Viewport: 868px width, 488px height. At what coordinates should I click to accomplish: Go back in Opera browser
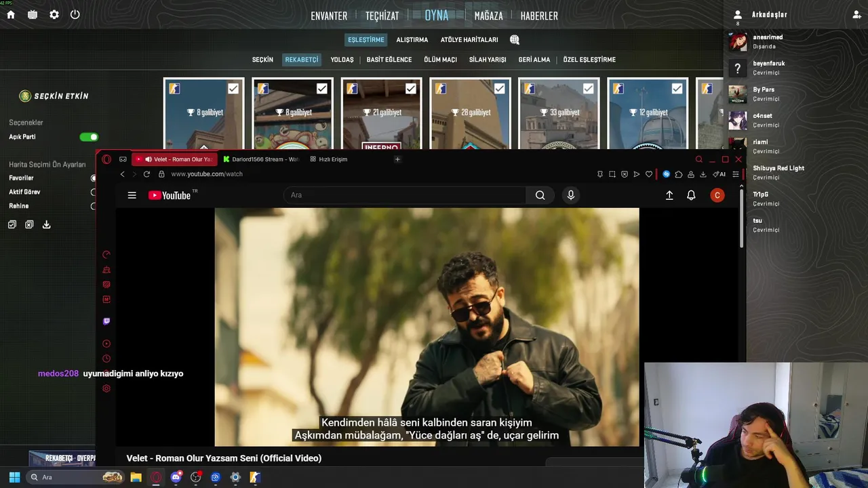click(x=122, y=174)
